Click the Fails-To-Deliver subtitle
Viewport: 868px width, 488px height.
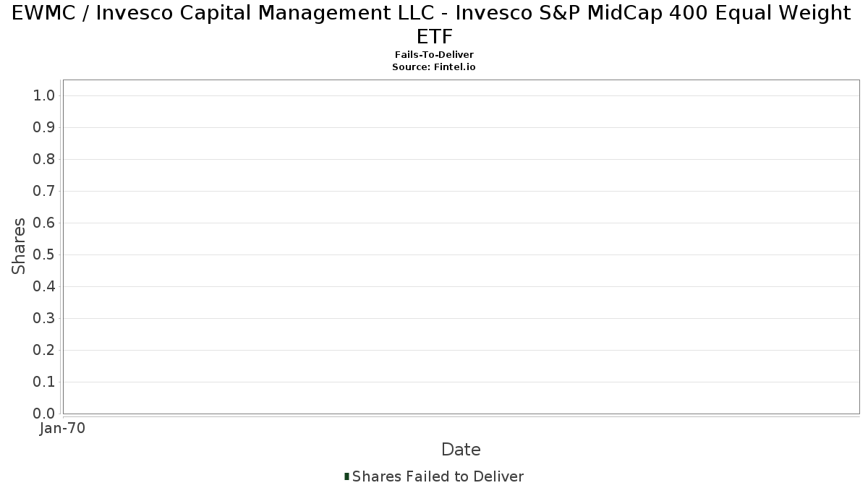pyautogui.click(x=434, y=55)
